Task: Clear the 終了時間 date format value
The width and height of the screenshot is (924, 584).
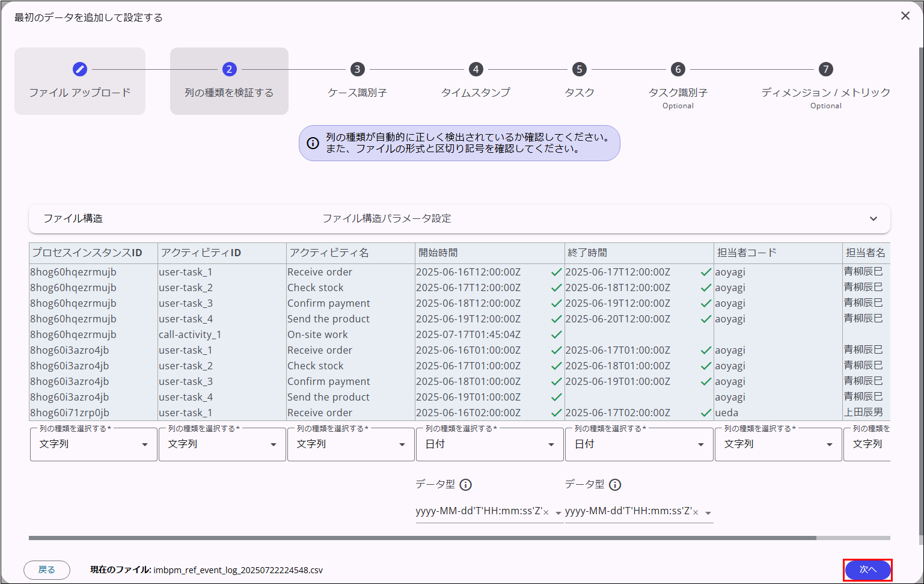Action: [x=696, y=513]
